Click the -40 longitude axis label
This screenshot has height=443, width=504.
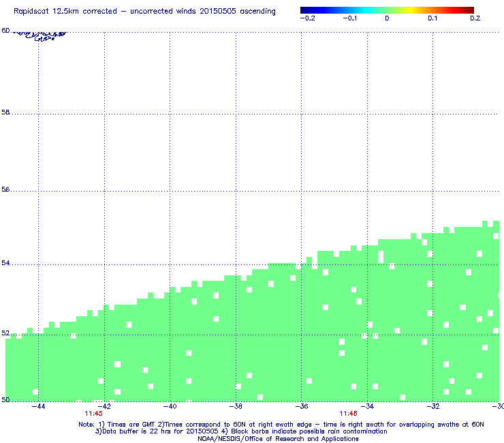[x=170, y=406]
